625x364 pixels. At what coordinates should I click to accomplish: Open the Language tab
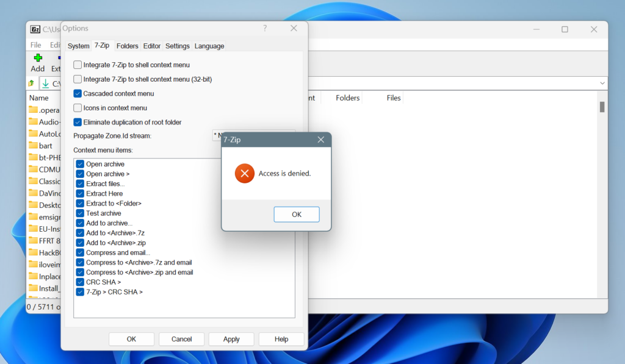click(x=209, y=45)
